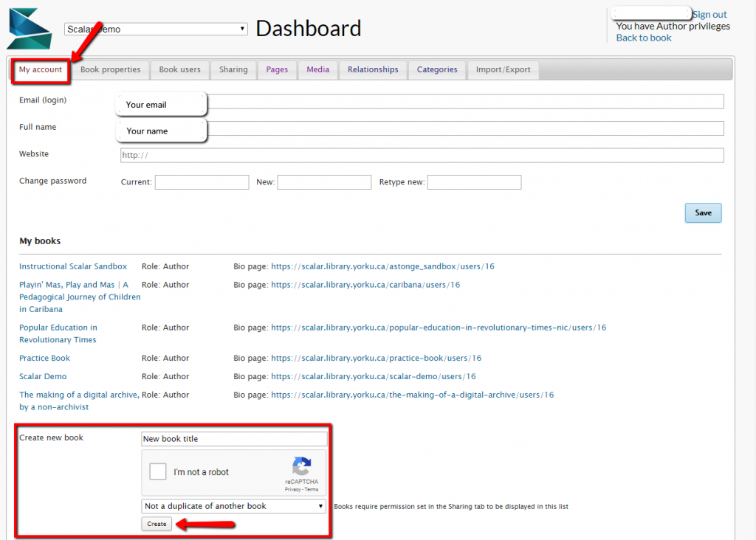This screenshot has width=756, height=540.
Task: Check the I'm not a robot checkbox
Action: tap(158, 471)
